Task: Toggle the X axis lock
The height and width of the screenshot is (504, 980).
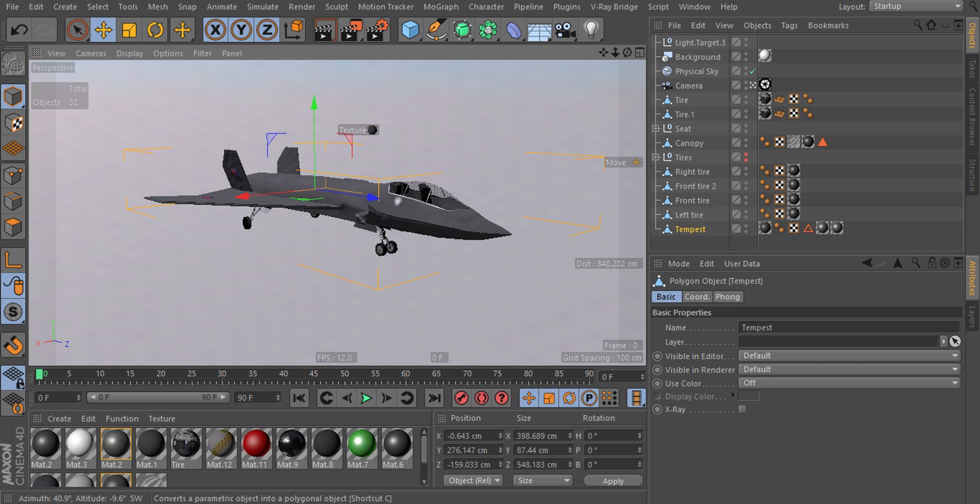Action: [x=215, y=30]
